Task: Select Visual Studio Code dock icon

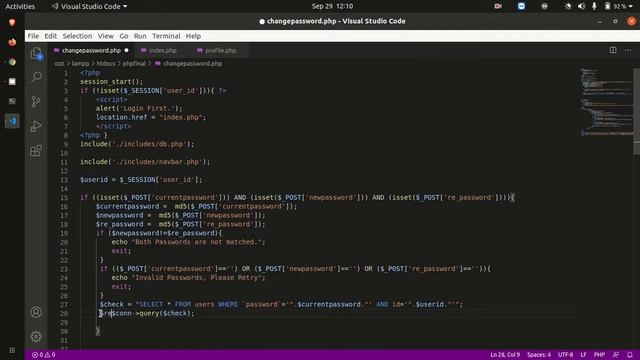Action: click(12, 121)
